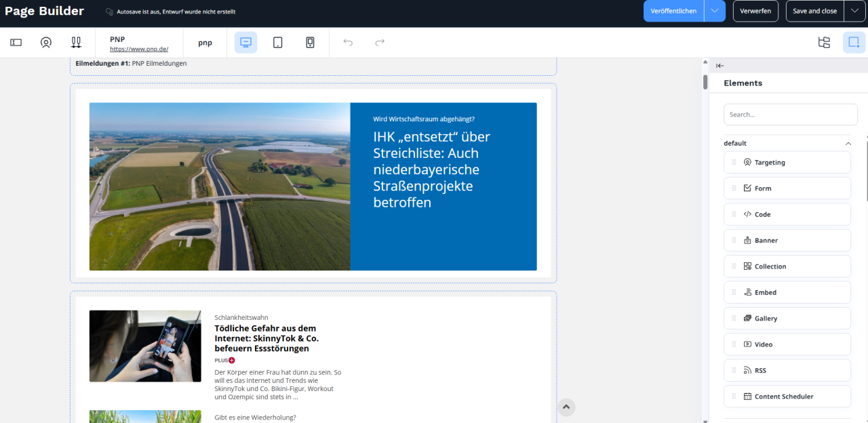Select the pnp site tab

coord(204,42)
